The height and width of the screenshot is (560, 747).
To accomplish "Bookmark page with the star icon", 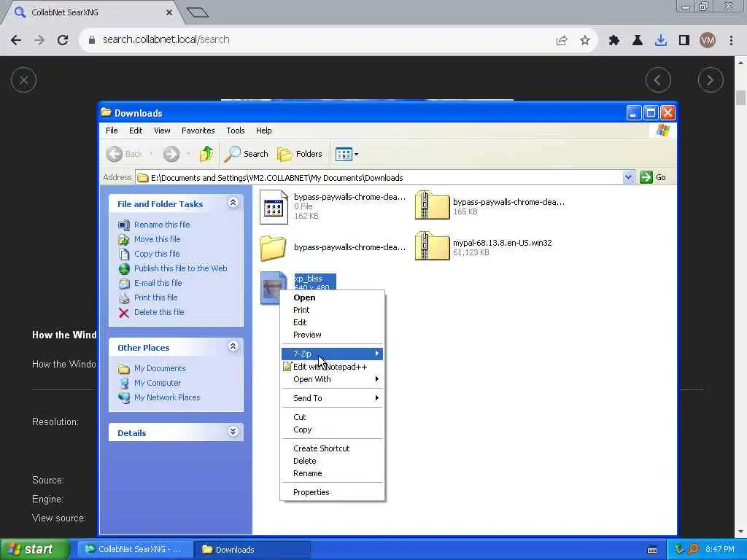I will tap(585, 41).
